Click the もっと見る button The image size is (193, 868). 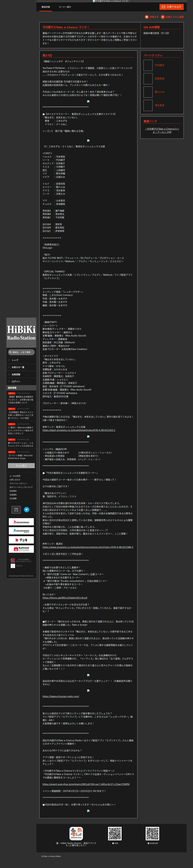click(21, 466)
